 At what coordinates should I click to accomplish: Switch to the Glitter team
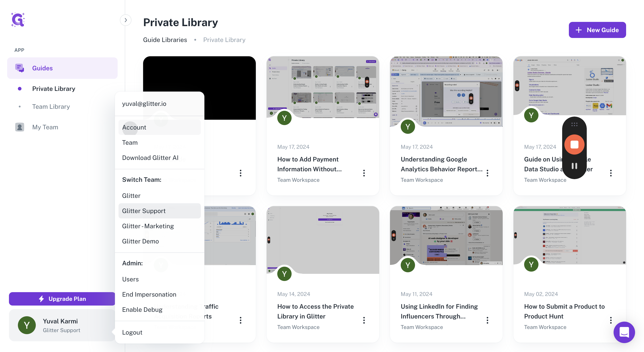point(159,196)
